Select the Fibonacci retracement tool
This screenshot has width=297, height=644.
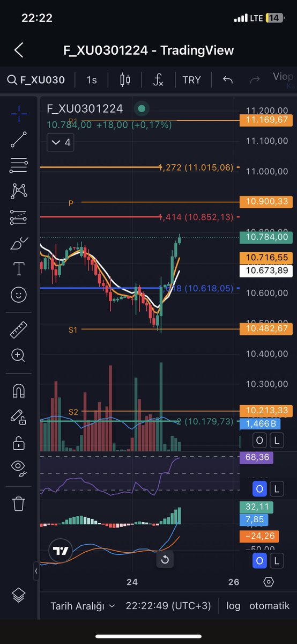(x=19, y=165)
